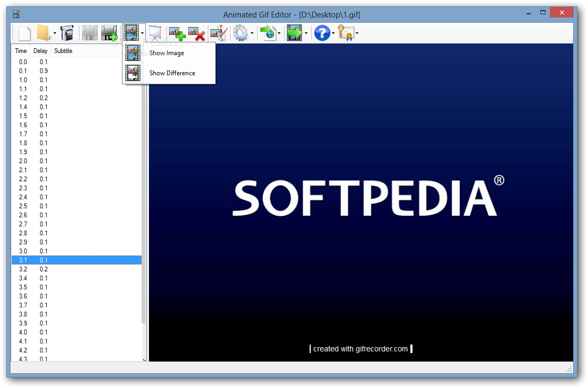Click the 0.2 delay in row 1.2
This screenshot has height=388, width=588.
point(43,98)
